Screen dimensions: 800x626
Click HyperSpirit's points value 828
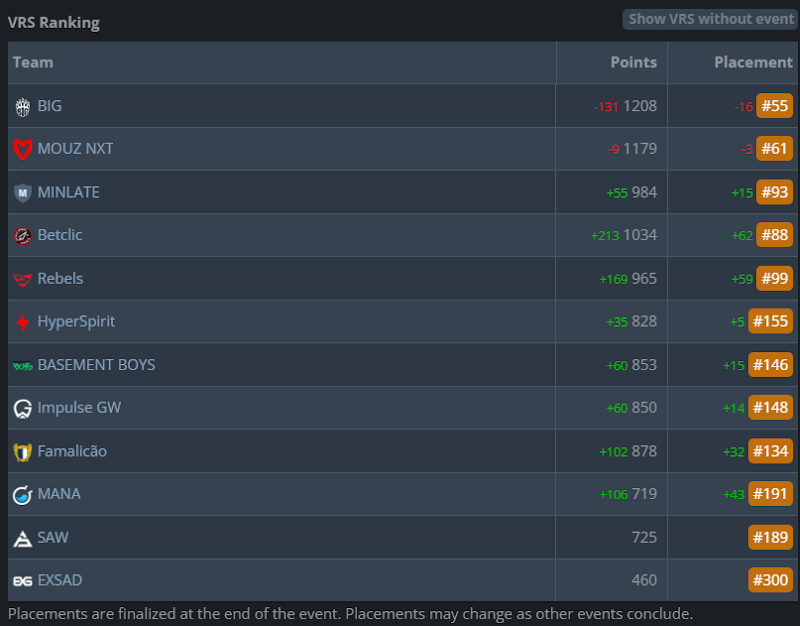coord(644,321)
